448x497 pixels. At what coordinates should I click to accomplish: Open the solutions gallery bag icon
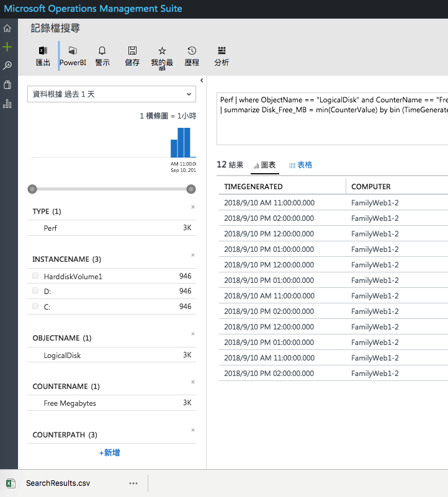point(7,84)
